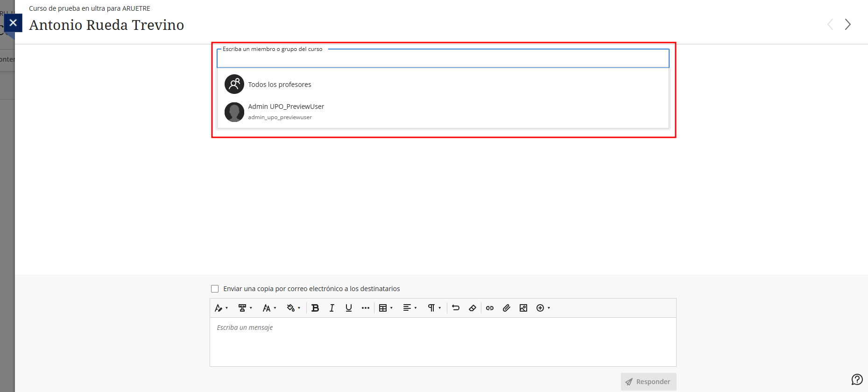Focus the recipient member or group field
This screenshot has width=868, height=392.
pos(442,60)
